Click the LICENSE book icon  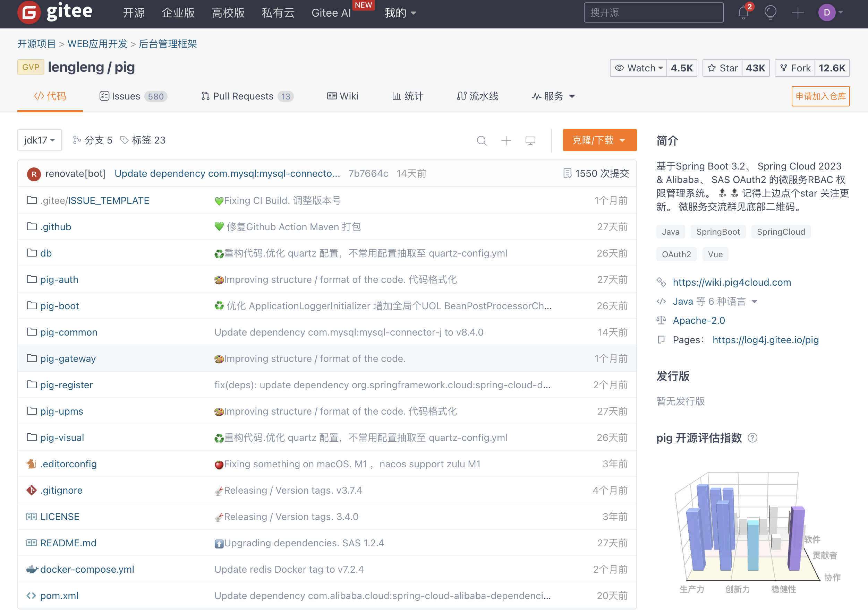tap(32, 516)
